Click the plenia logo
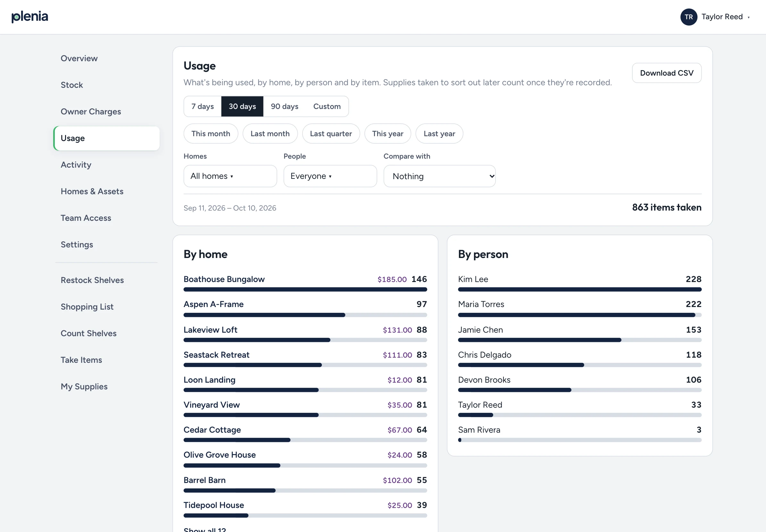Viewport: 766px width, 532px height. [30, 16]
